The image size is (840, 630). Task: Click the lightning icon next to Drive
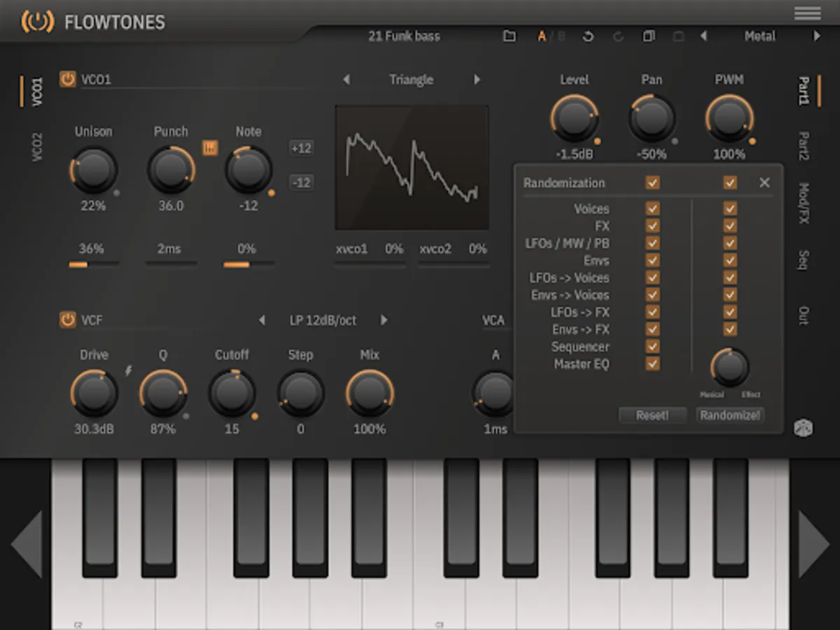(128, 371)
